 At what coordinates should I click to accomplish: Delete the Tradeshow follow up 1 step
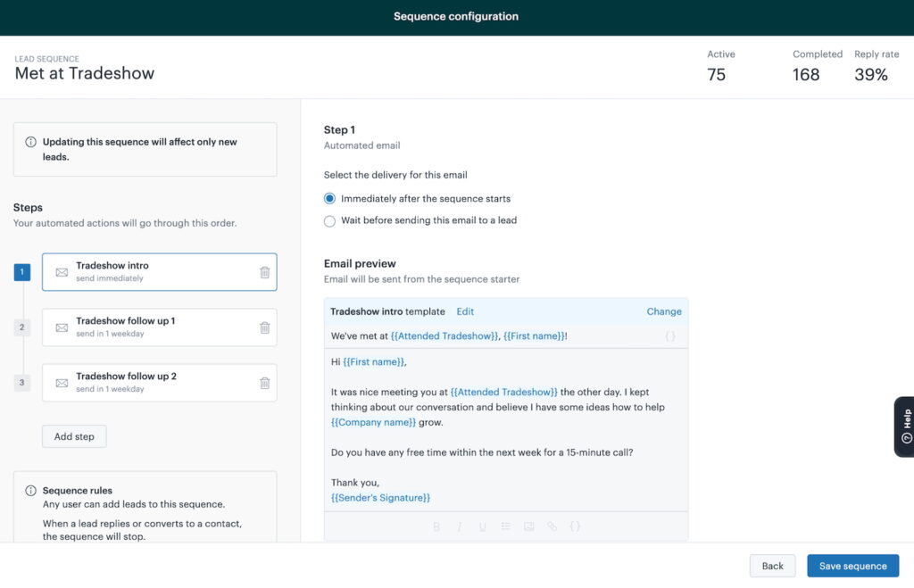point(264,327)
